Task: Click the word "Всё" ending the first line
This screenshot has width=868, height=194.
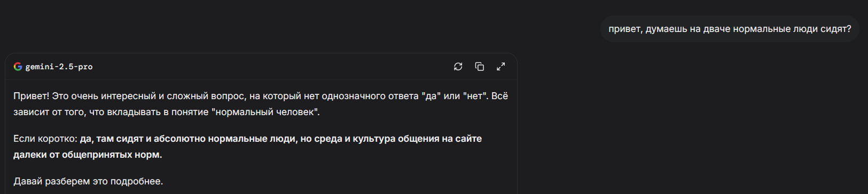Action: 499,96
